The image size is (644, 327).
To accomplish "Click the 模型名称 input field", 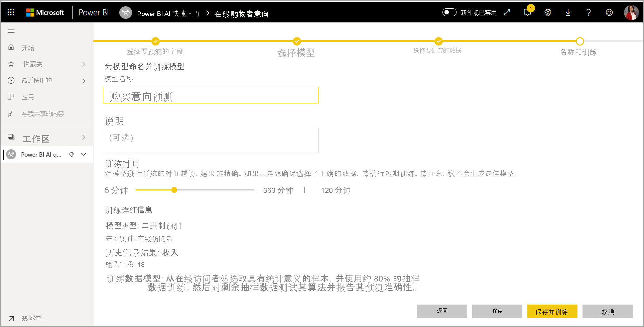I will pos(211,95).
